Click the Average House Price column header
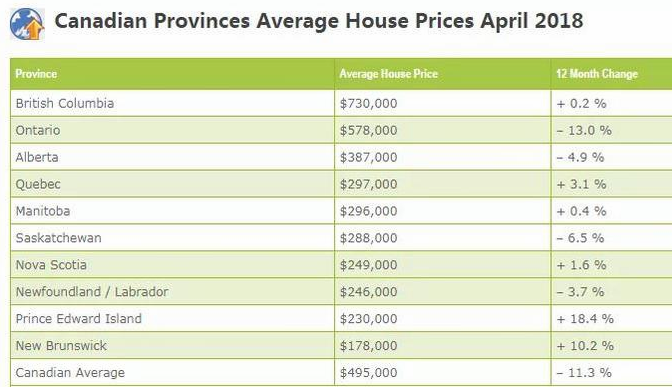 (x=389, y=74)
